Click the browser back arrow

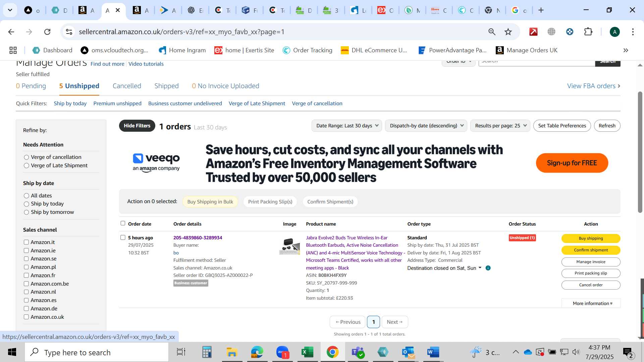[x=11, y=32]
